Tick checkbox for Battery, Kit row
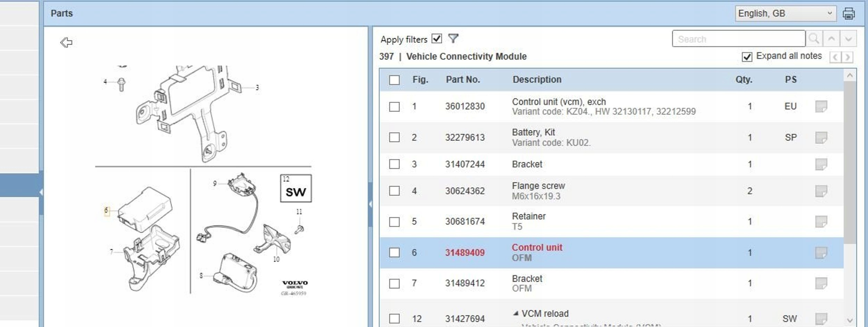This screenshot has height=327, width=868. 394,138
